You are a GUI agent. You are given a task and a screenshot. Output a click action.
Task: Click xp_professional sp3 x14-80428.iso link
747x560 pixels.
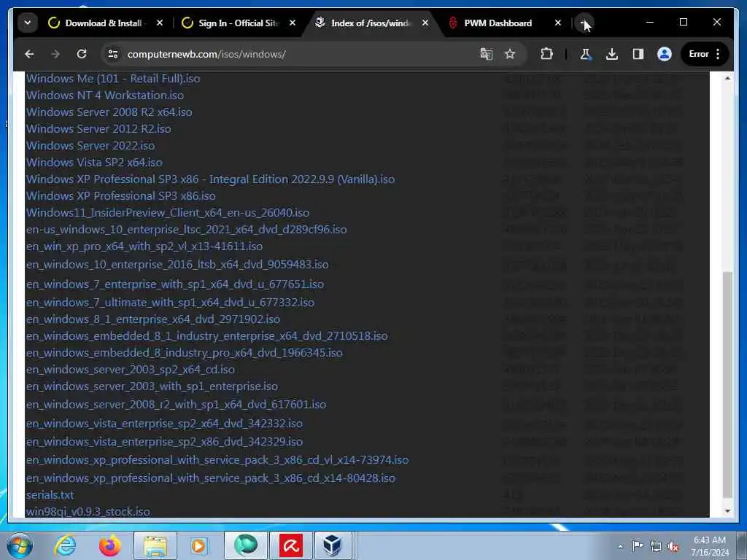[x=211, y=478]
